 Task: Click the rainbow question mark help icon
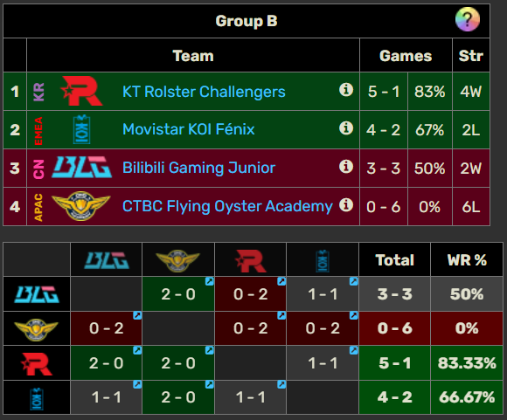(468, 19)
